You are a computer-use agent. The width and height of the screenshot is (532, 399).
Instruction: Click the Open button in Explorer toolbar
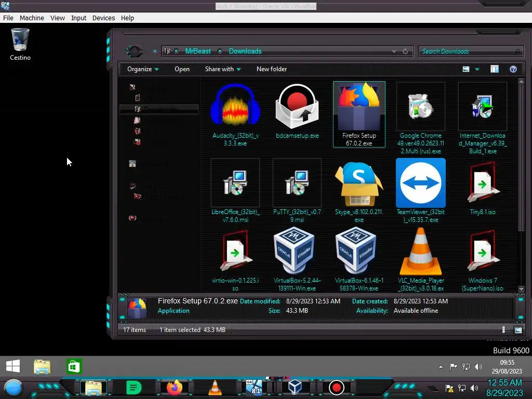pyautogui.click(x=182, y=69)
